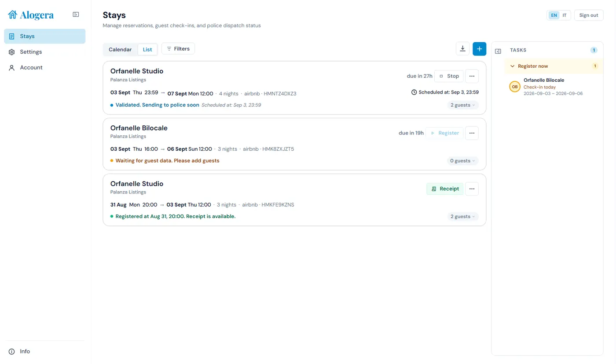Screen dimensions: 616x364
Task: Click 'Registered at Aug 31, 20:00' status
Action: pyautogui.click(x=176, y=216)
